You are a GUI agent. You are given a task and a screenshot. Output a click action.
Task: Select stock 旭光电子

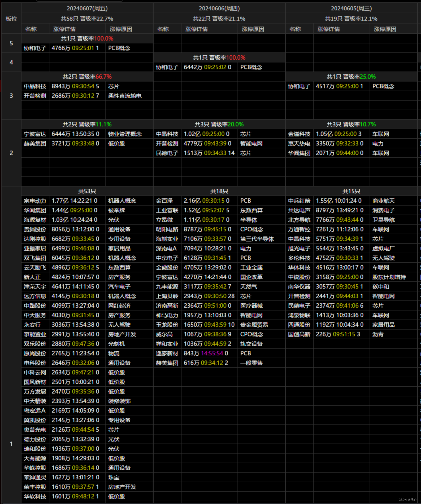tap(299, 249)
